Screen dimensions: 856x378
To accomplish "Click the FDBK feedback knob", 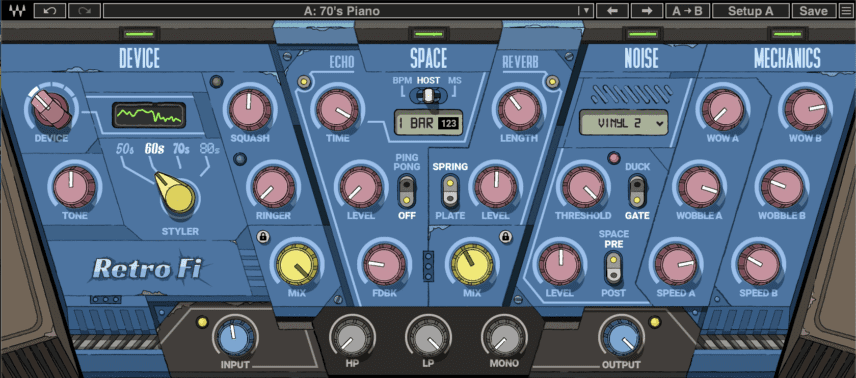I will pos(385,264).
